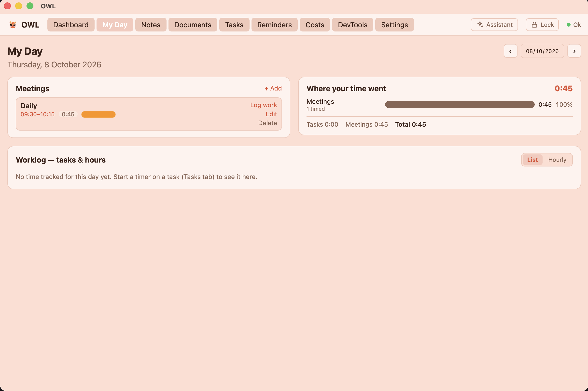Click the orange Daily meeting progress bar

(x=98, y=114)
